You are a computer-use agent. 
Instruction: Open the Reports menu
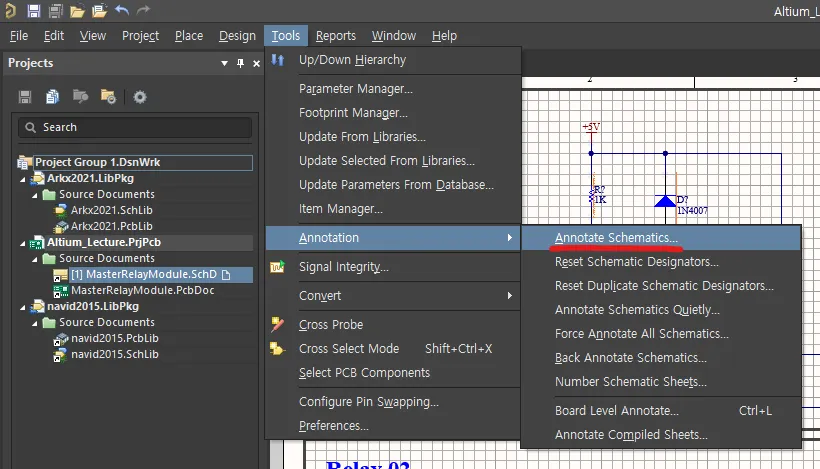(x=336, y=36)
